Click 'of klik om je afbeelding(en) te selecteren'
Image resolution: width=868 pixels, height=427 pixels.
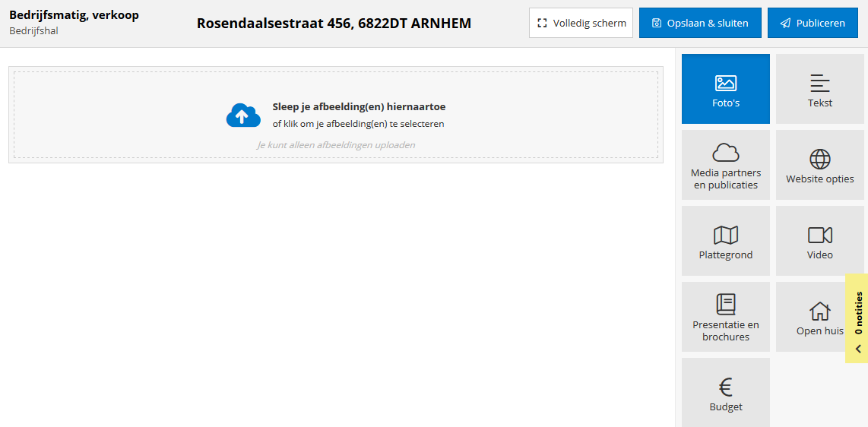(x=358, y=124)
